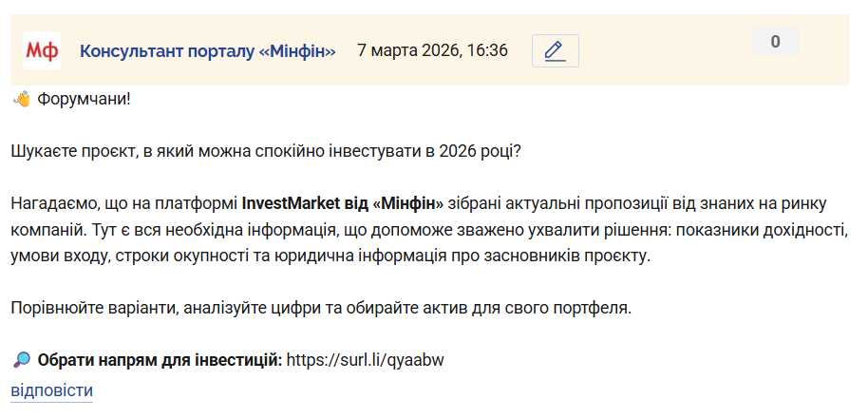Open the surl.li/qyaabw short link
This screenshot has width=868, height=418.
(366, 361)
